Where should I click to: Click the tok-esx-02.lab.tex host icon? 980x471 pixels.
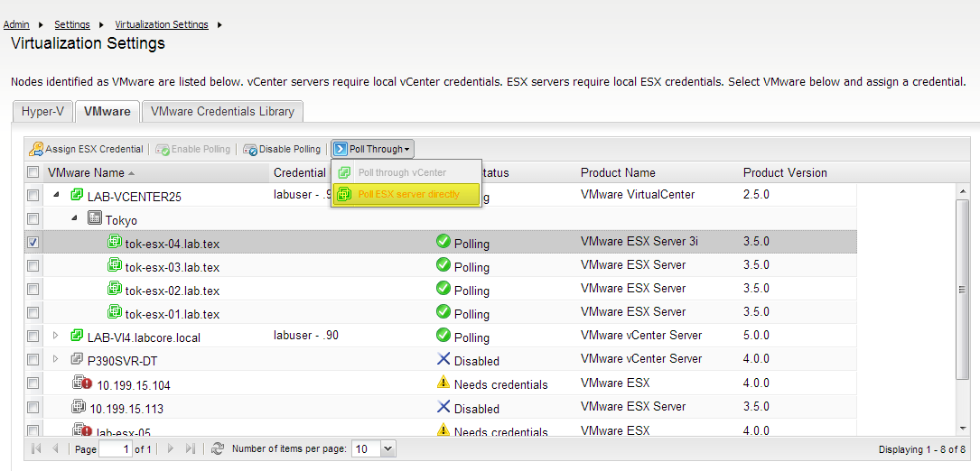[x=115, y=288]
